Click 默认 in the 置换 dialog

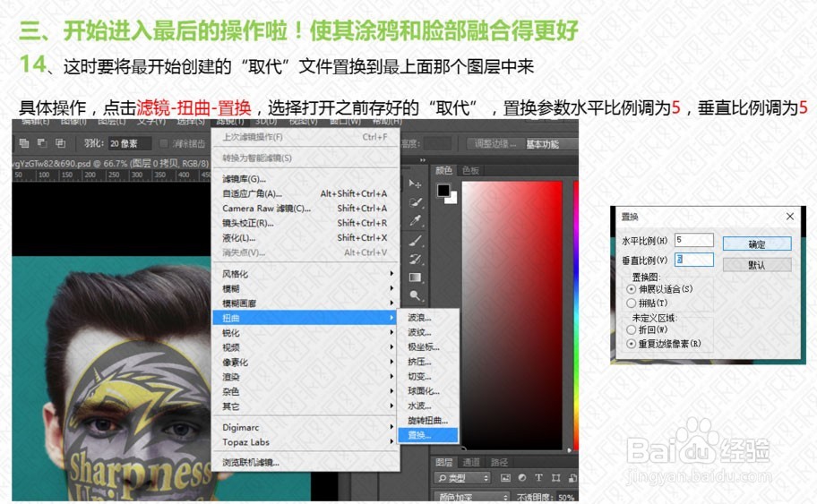(757, 265)
